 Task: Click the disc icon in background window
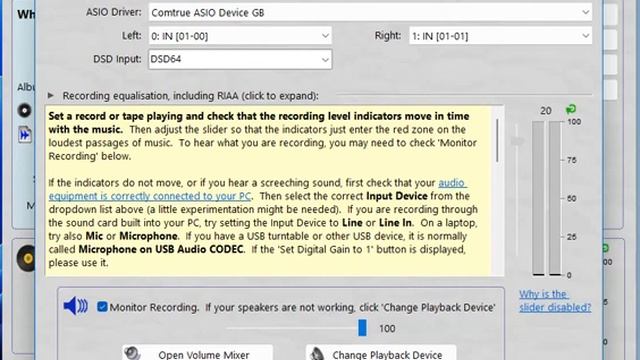coord(24,110)
